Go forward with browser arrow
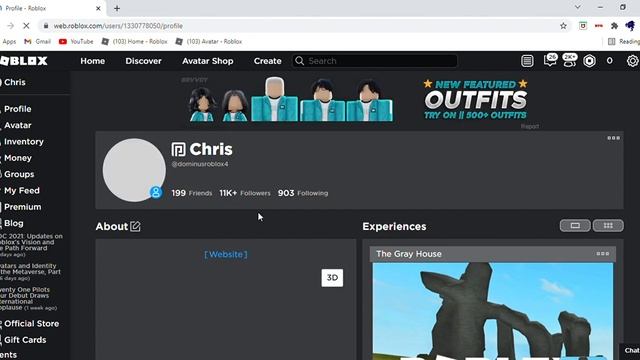 [x=10, y=26]
